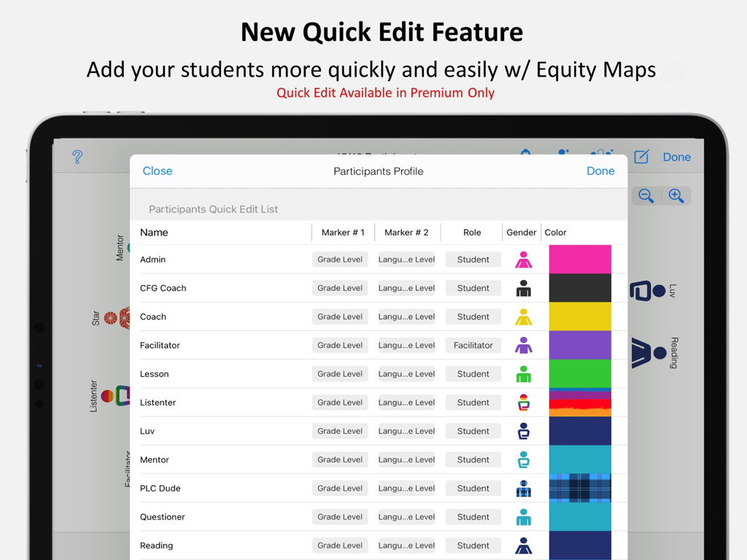Click Facilitator's purple avatar icon
Screen dimensions: 747x560
[524, 345]
